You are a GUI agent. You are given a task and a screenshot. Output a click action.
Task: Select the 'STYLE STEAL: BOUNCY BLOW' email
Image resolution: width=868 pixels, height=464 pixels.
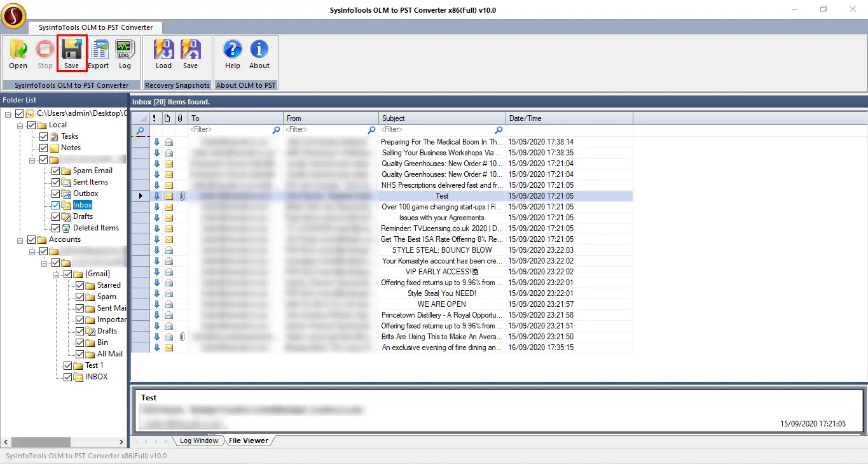(x=442, y=250)
